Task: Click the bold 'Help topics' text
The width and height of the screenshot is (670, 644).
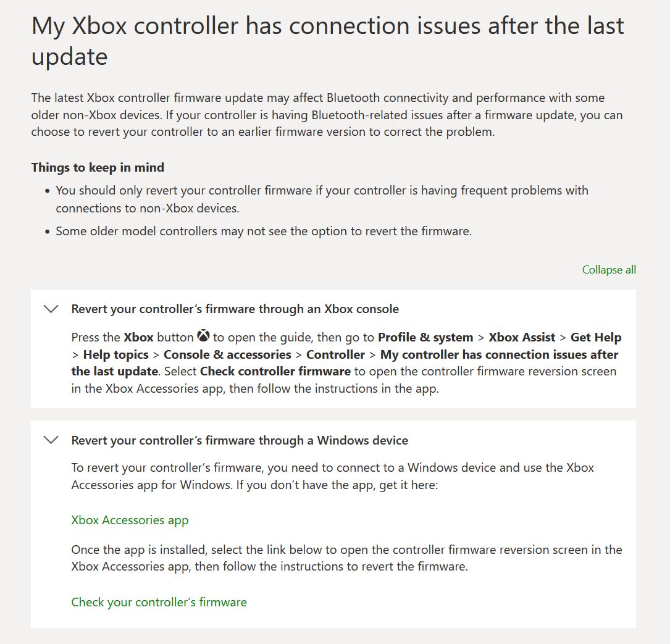Action: [x=115, y=354]
